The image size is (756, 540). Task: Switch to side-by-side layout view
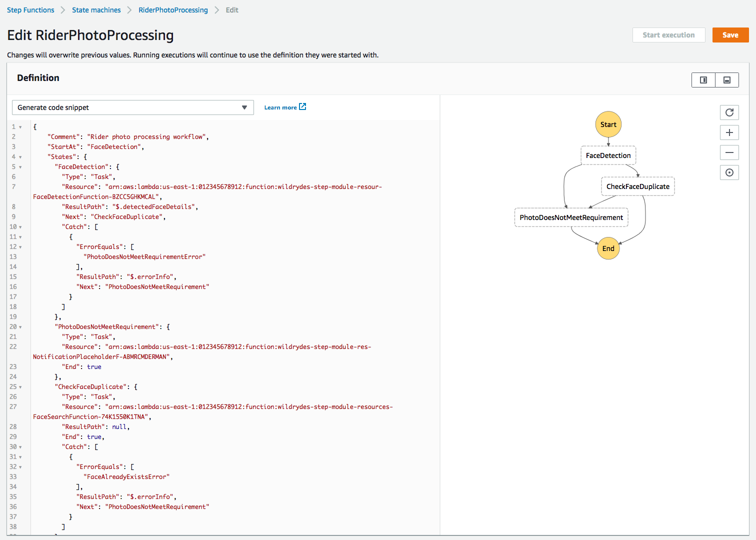[x=703, y=80]
